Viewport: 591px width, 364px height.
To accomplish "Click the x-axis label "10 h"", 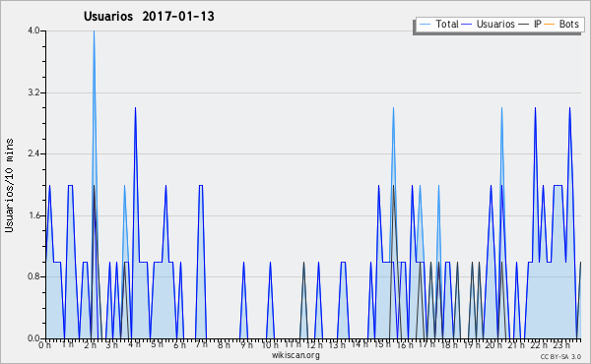I will coord(270,345).
